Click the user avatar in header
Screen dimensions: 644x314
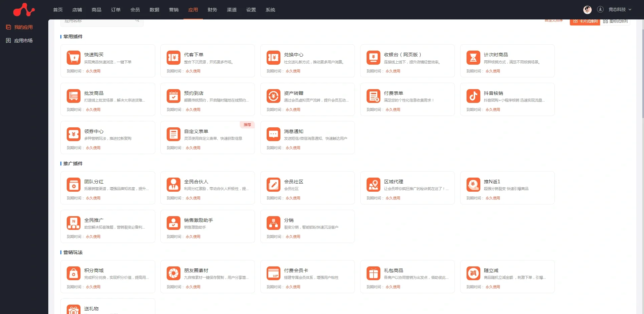pos(587,10)
